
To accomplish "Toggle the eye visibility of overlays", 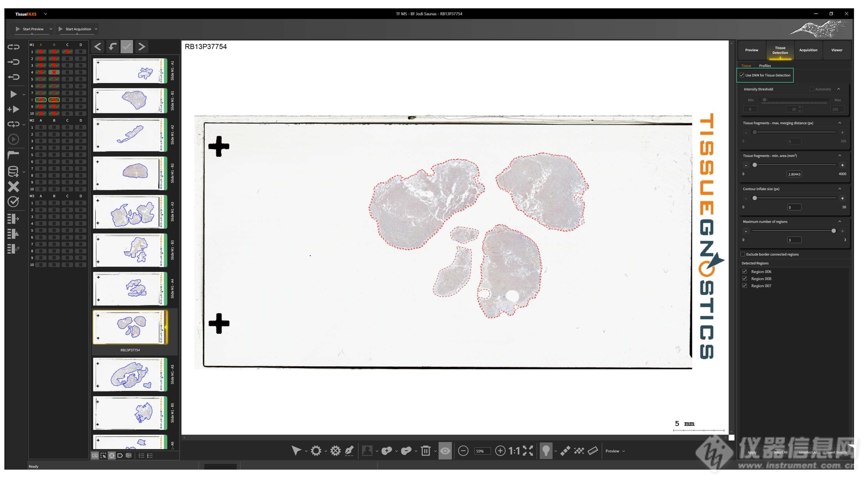I will tap(445, 451).
